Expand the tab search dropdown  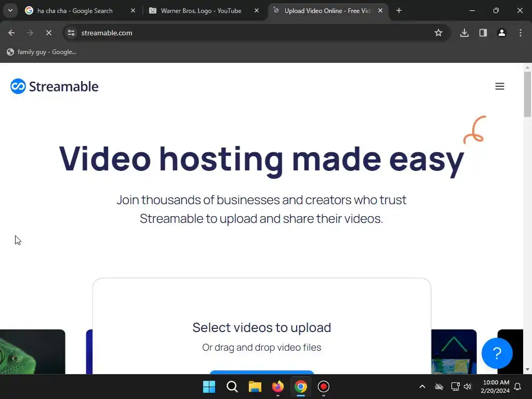10,10
